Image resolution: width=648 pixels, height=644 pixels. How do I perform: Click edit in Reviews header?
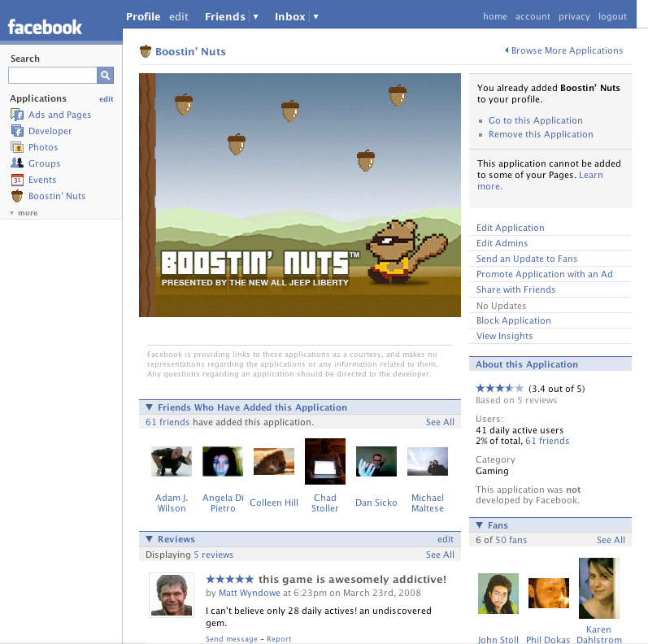point(445,539)
